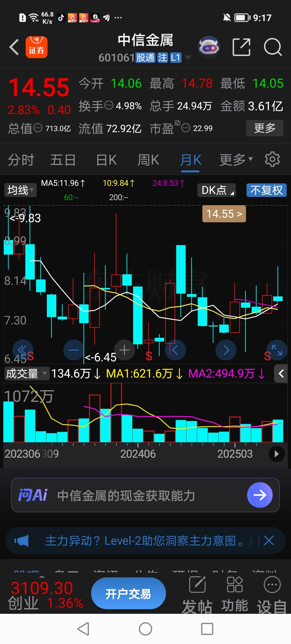Go back using the left arrow
The width and height of the screenshot is (291, 644).
14,47
